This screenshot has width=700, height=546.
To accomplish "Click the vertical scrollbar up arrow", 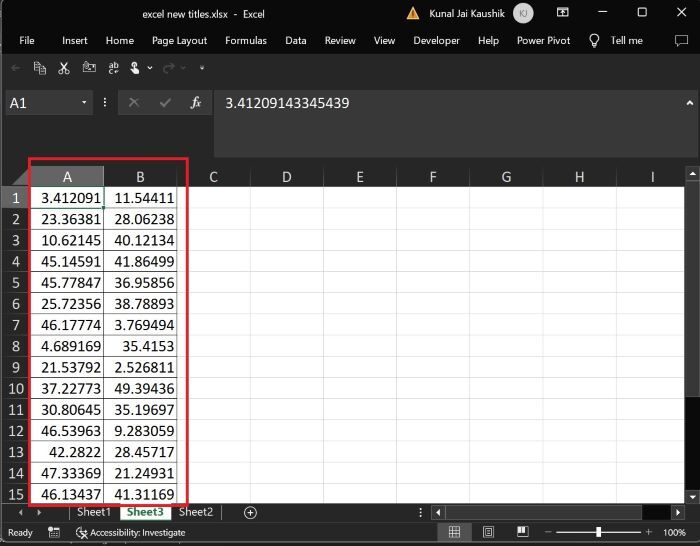I will pyautogui.click(x=692, y=173).
